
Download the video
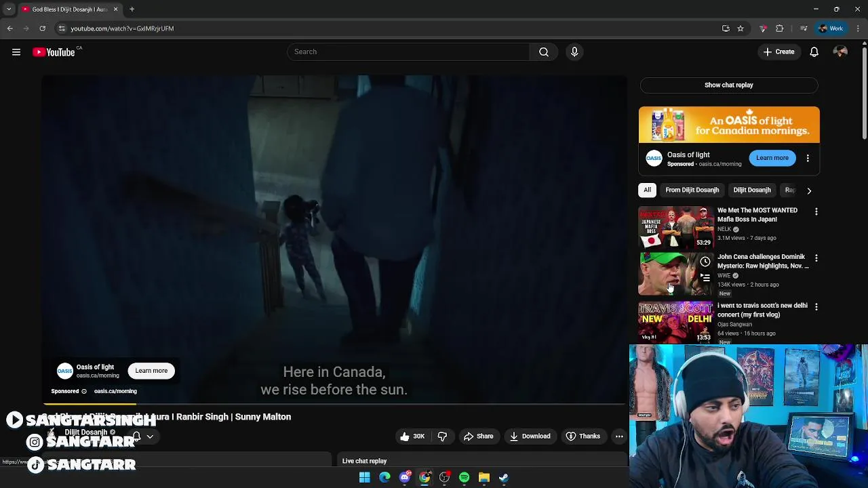pos(530,436)
